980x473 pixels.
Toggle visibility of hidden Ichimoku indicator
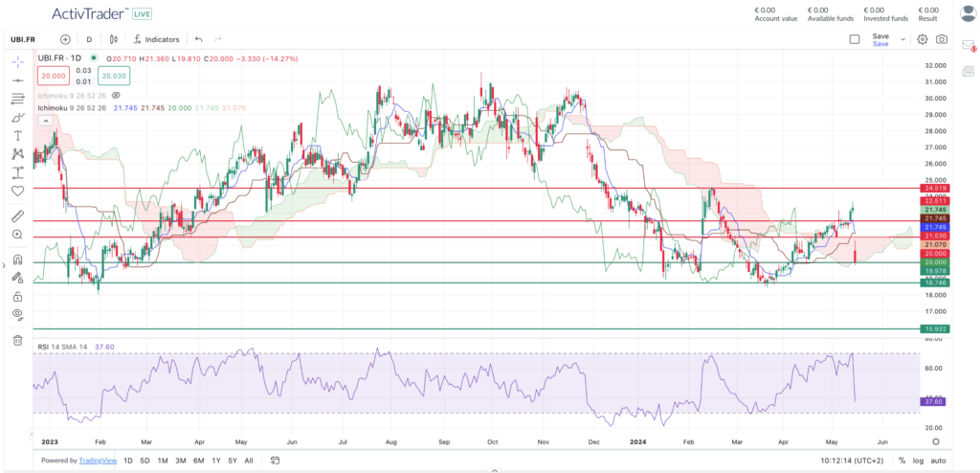click(x=116, y=96)
